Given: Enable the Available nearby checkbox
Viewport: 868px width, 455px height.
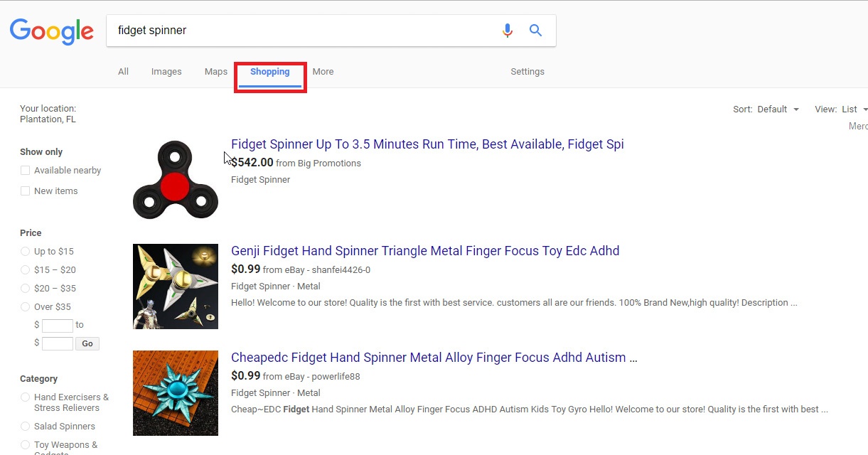Looking at the screenshot, I should (x=26, y=171).
